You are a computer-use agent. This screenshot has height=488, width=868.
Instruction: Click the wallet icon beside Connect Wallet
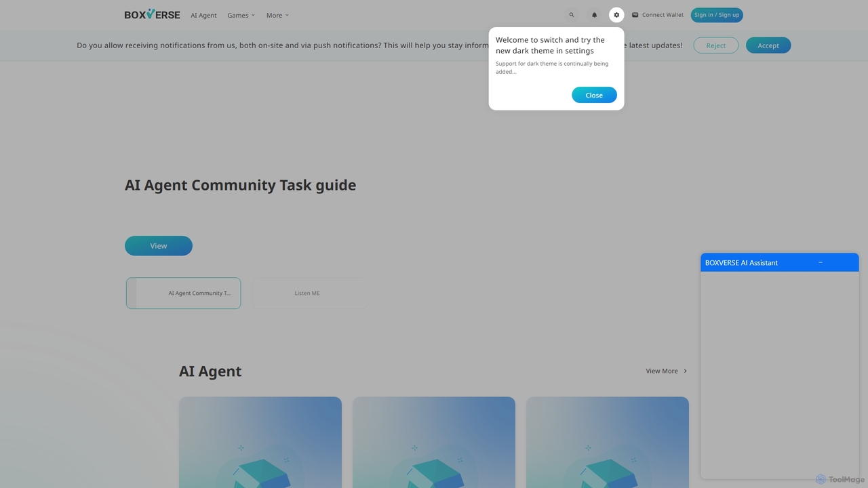[x=635, y=15]
